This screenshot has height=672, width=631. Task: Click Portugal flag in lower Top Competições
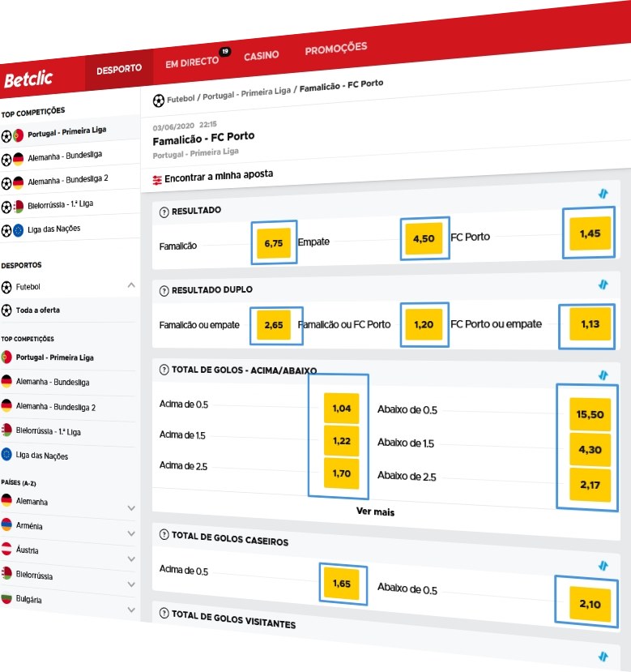6,357
